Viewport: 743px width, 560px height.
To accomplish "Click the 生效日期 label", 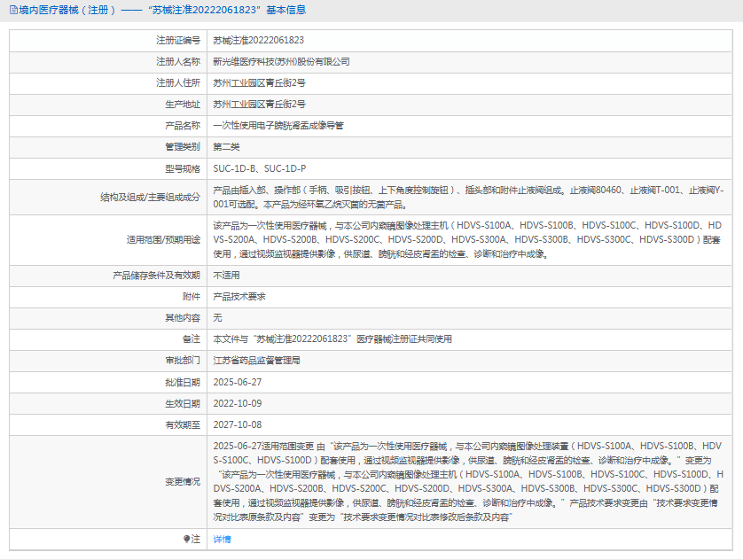I will coord(183,403).
